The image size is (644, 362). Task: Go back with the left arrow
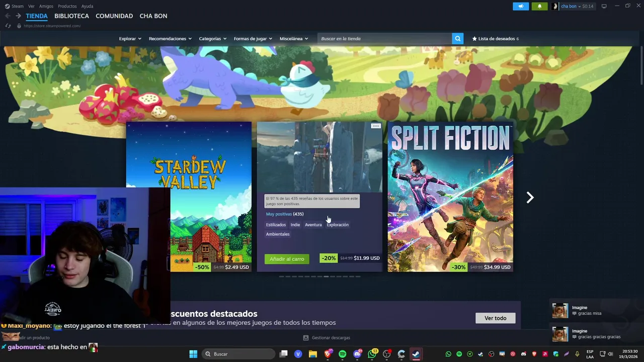point(8,16)
